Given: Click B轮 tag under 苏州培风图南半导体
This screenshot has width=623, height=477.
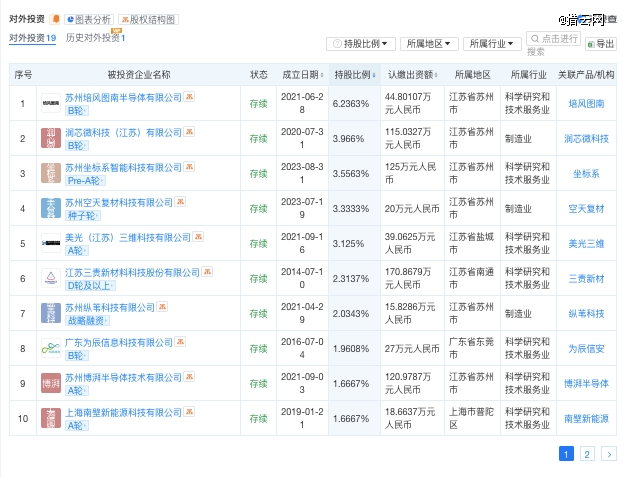Looking at the screenshot, I should [77, 111].
